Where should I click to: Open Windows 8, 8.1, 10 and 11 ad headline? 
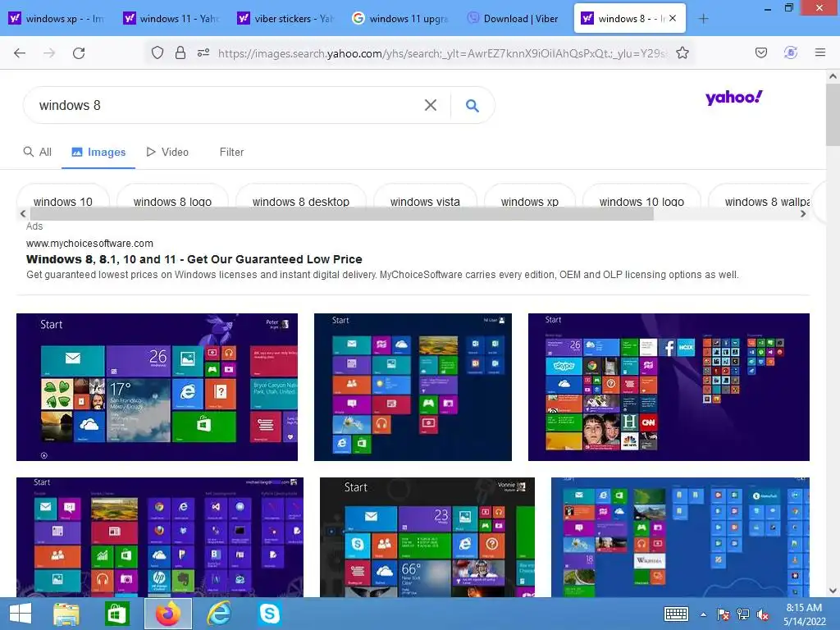pyautogui.click(x=194, y=259)
